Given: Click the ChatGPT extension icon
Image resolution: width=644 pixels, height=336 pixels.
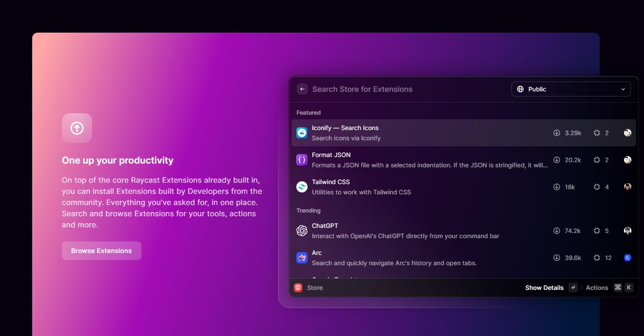Looking at the screenshot, I should tap(302, 231).
